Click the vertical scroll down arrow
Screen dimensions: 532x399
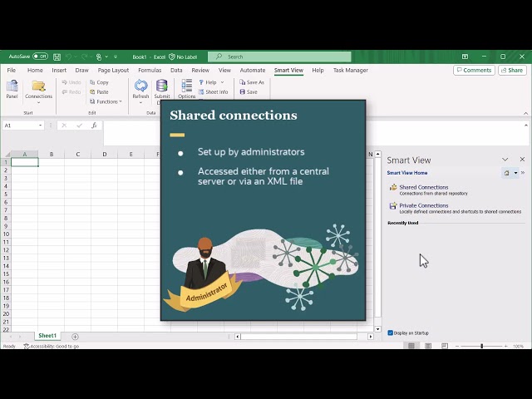tap(377, 329)
